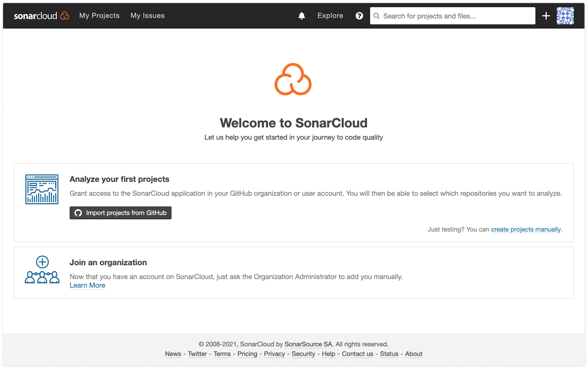Open your profile avatar menu
The image size is (588, 369).
coord(566,15)
